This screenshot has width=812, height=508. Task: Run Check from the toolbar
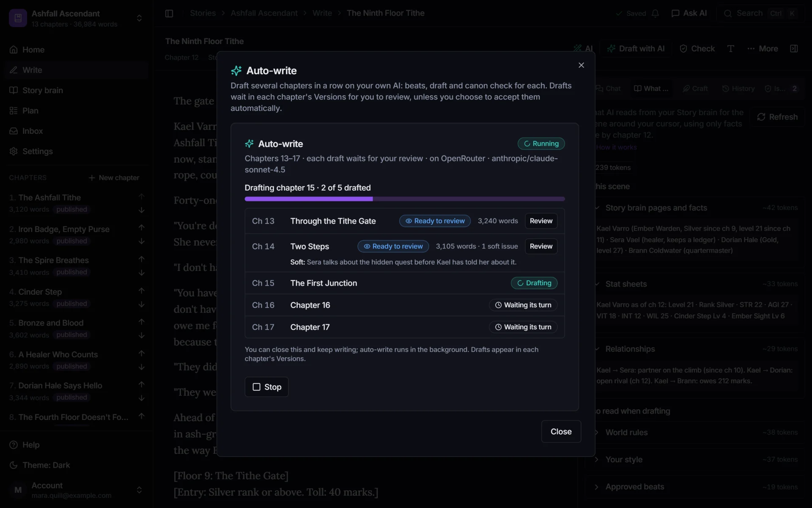(697, 49)
